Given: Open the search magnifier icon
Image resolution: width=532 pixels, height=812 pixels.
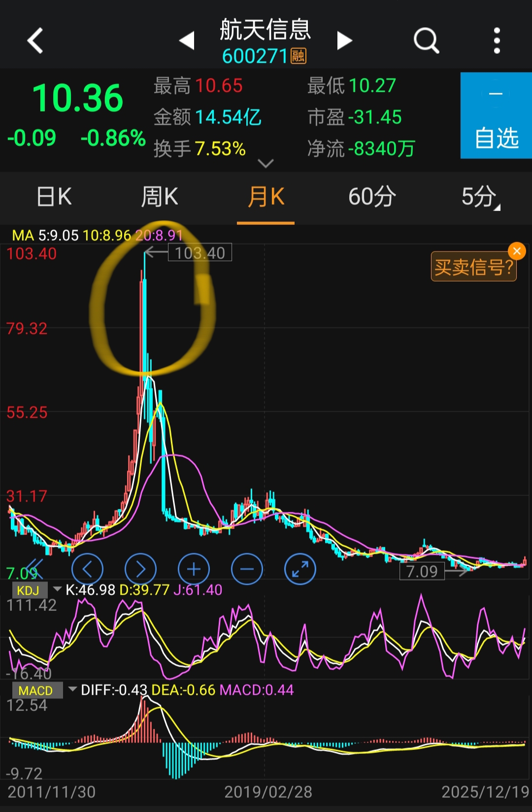Looking at the screenshot, I should tap(426, 40).
